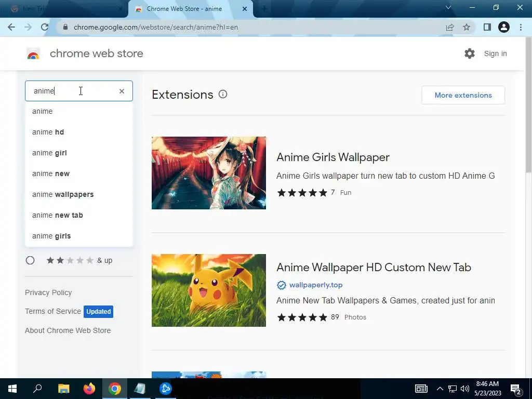Select the 2 stars & up rating filter
The image size is (532, 399).
coord(30,260)
